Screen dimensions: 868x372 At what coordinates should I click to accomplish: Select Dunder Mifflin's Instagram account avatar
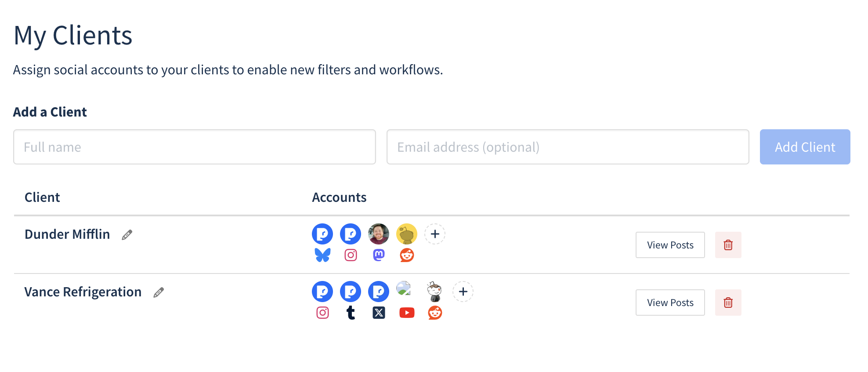pos(351,234)
